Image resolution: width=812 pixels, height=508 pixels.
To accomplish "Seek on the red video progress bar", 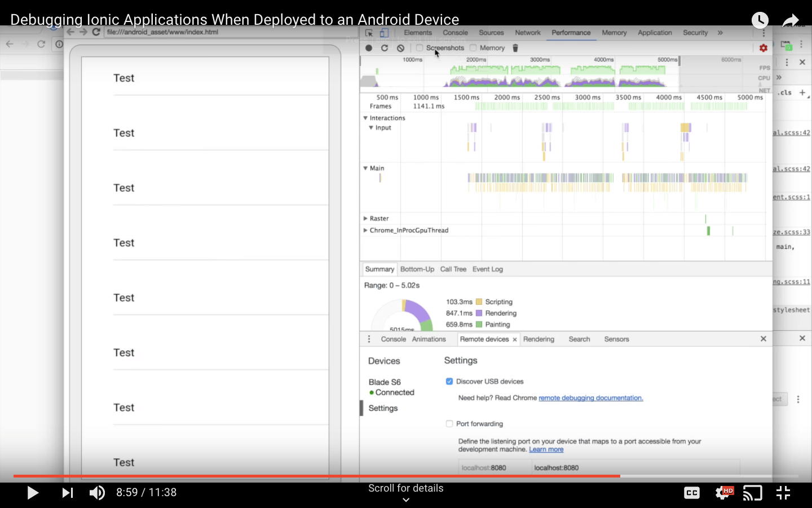I will 406,476.
